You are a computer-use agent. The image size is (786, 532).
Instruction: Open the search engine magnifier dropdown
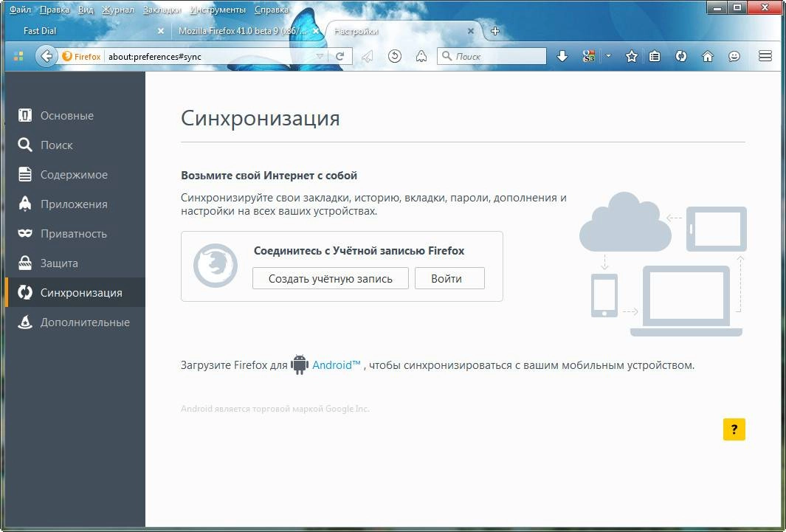point(447,56)
